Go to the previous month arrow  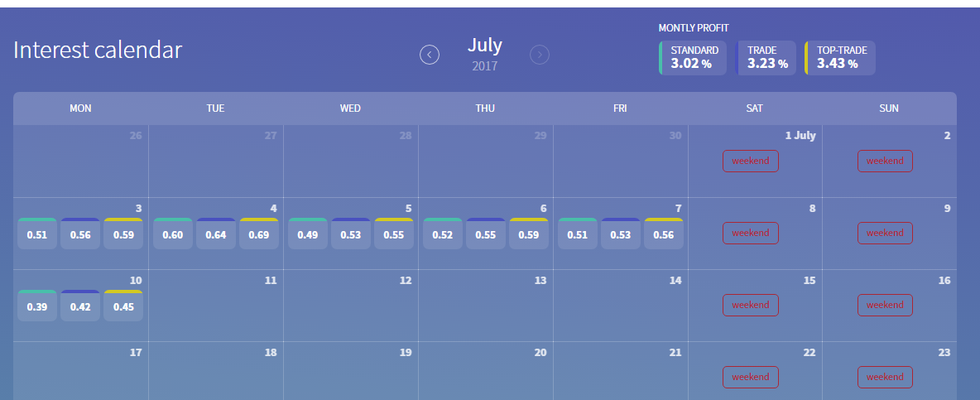pos(430,55)
